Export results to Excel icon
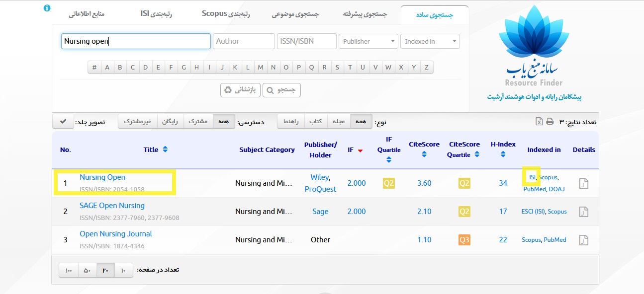This screenshot has width=644, height=294. point(539,122)
